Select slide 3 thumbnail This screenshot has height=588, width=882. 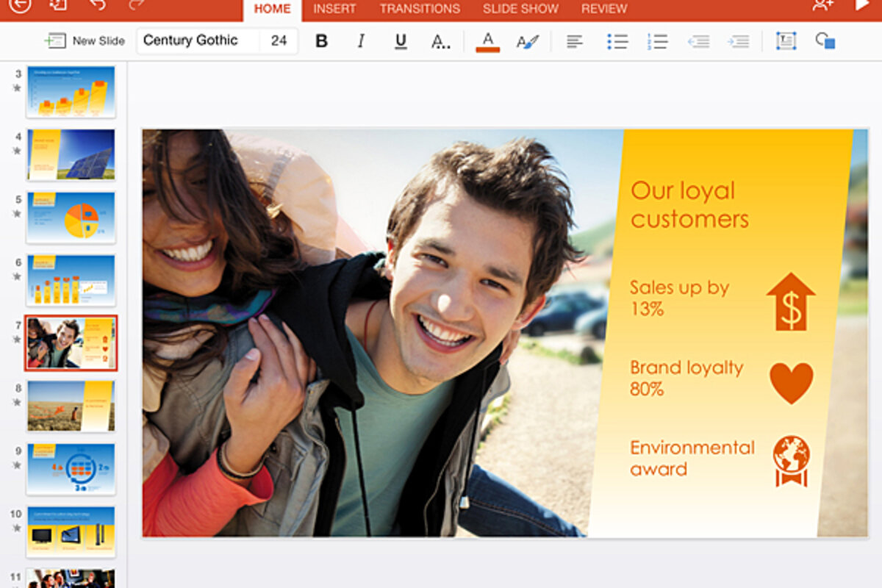pos(71,92)
